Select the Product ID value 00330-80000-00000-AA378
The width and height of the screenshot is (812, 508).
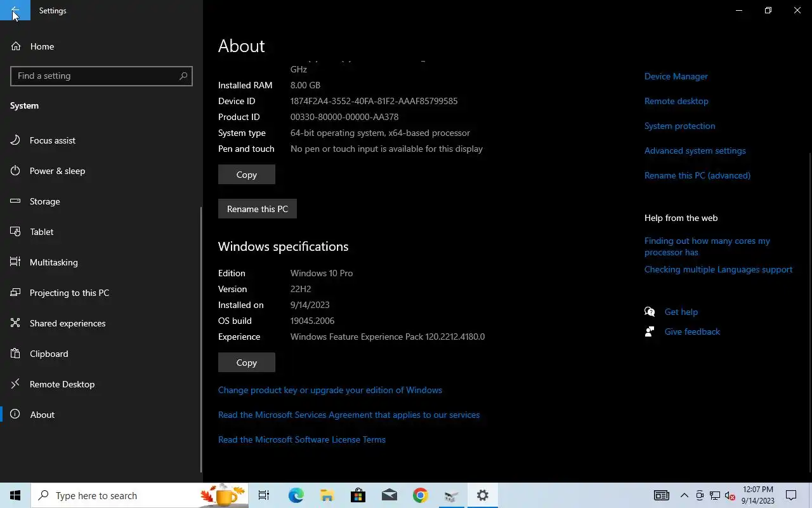click(x=344, y=117)
